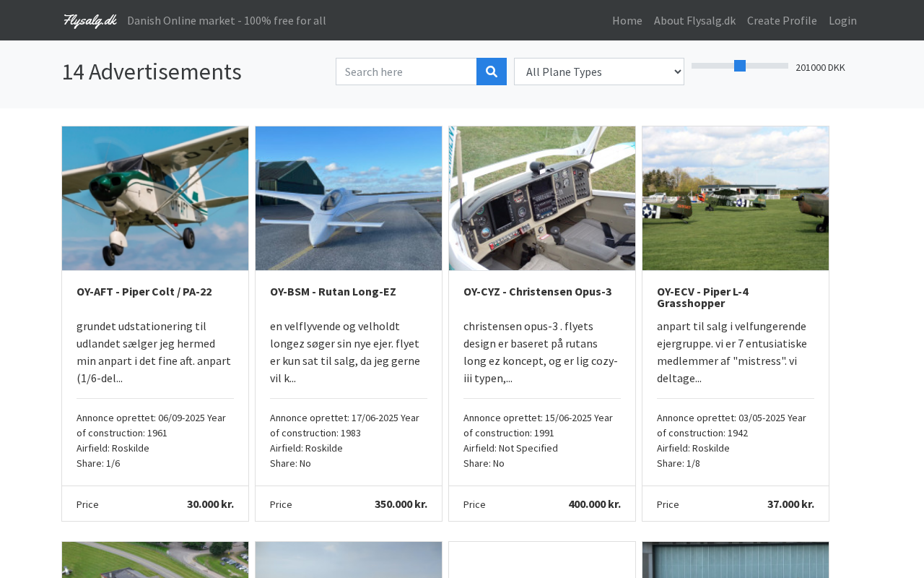Click the 350.000 kr. price

401,504
